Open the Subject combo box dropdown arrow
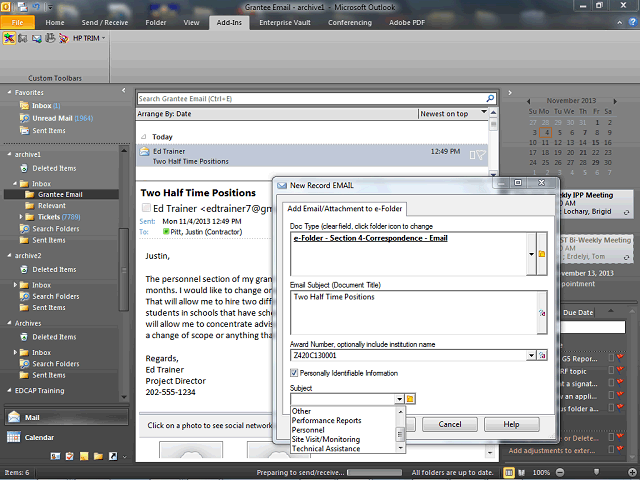This screenshot has width=640, height=480. [399, 399]
